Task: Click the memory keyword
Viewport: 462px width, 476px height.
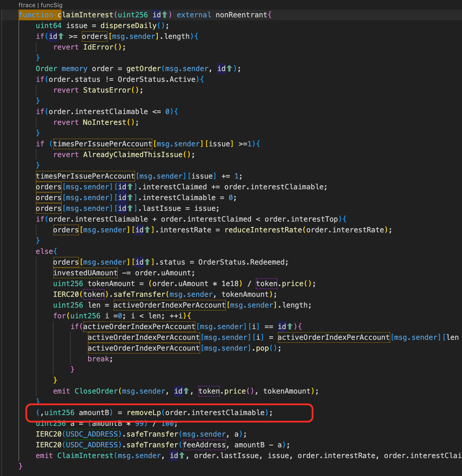Action: [x=74, y=69]
